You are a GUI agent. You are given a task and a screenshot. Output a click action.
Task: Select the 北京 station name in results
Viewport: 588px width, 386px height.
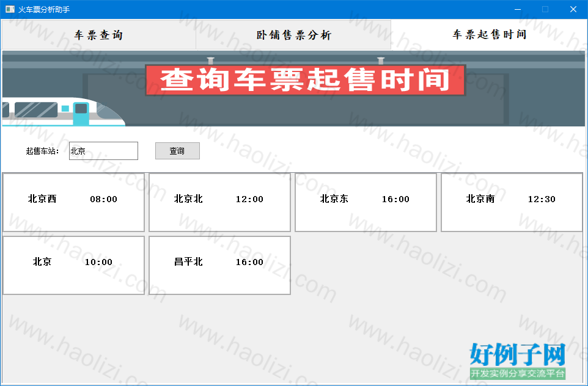click(42, 261)
